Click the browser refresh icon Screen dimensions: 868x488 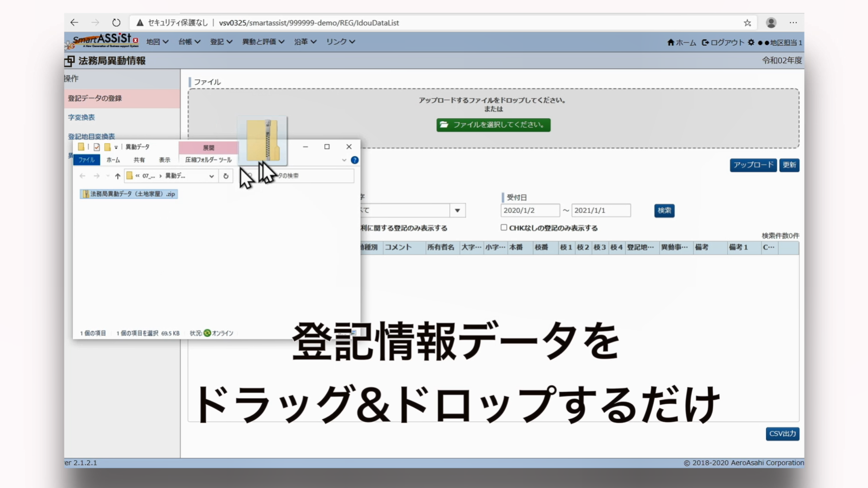click(116, 22)
